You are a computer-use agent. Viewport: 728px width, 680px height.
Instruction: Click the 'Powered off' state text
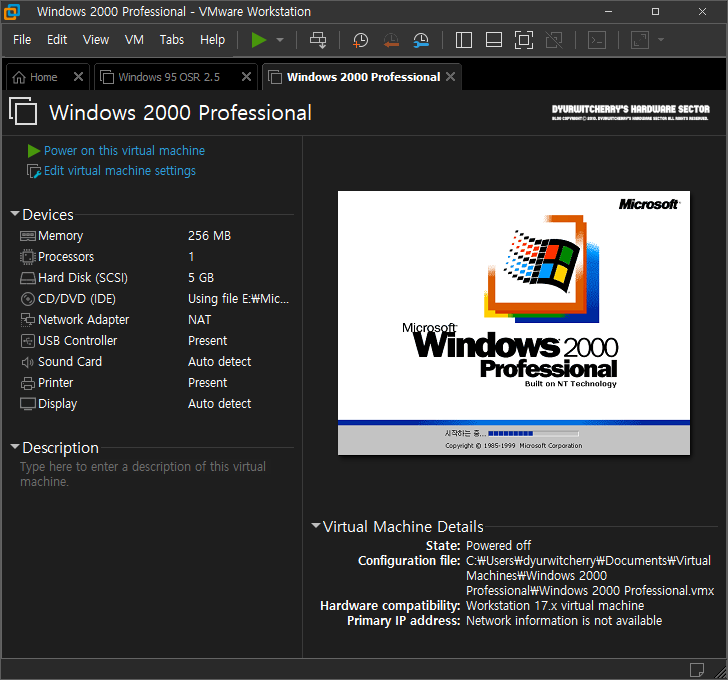[x=498, y=545]
